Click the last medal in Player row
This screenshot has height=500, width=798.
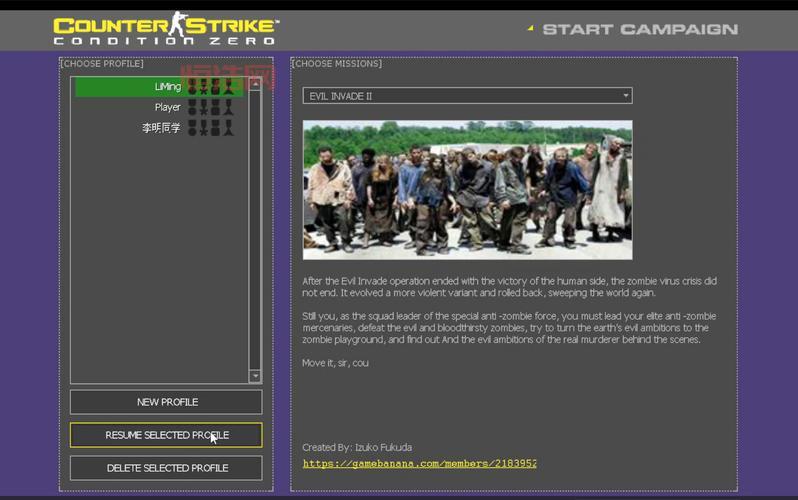pyautogui.click(x=228, y=107)
